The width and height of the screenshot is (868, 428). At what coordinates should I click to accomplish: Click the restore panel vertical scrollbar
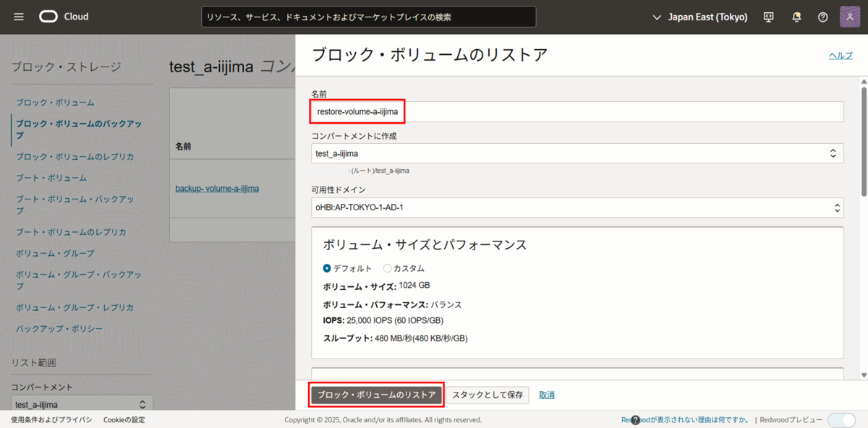click(x=864, y=141)
